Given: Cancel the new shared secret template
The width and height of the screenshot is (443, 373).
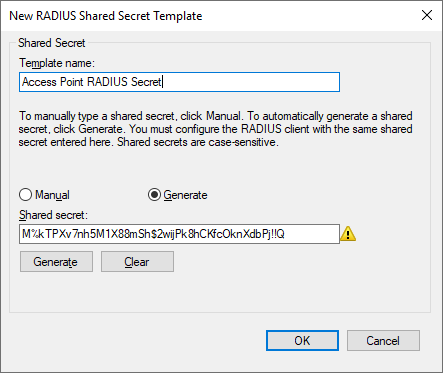Looking at the screenshot, I should pyautogui.click(x=383, y=341).
